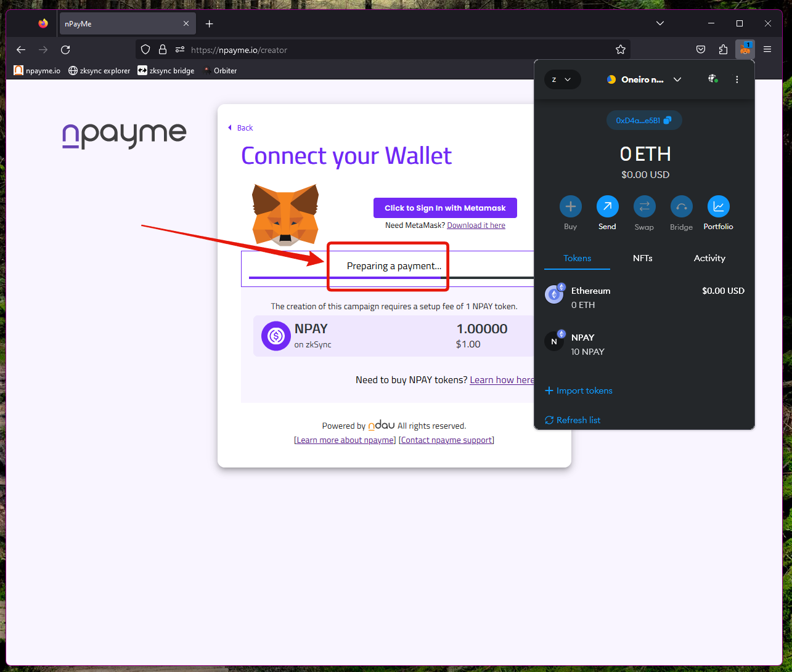The width and height of the screenshot is (792, 672).
Task: Bookmark this page with the star icon
Action: [621, 50]
